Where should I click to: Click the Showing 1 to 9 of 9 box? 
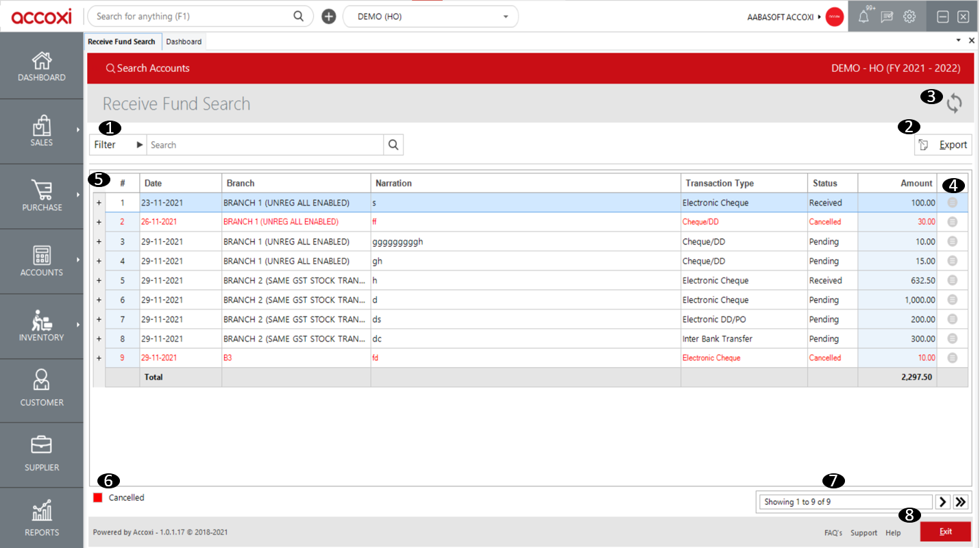(x=846, y=502)
